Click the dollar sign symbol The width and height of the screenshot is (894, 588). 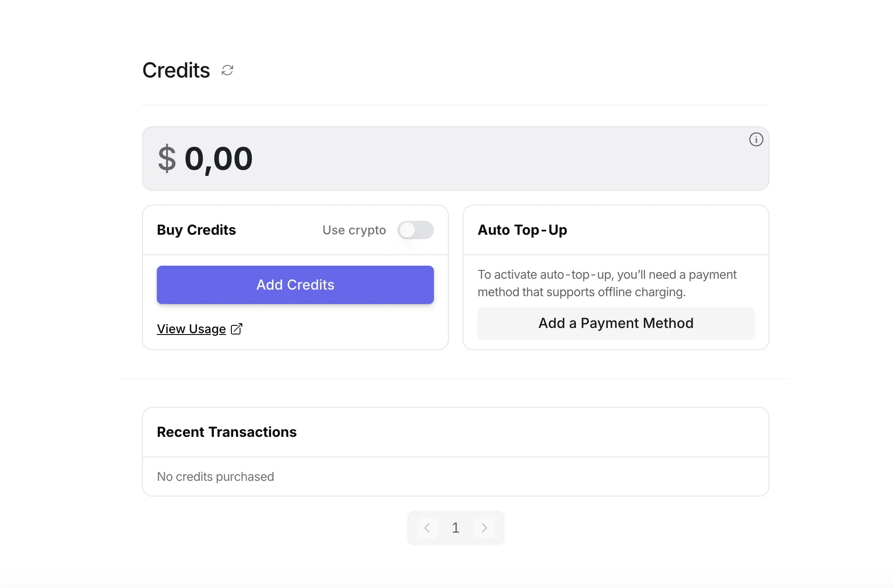pyautogui.click(x=167, y=159)
